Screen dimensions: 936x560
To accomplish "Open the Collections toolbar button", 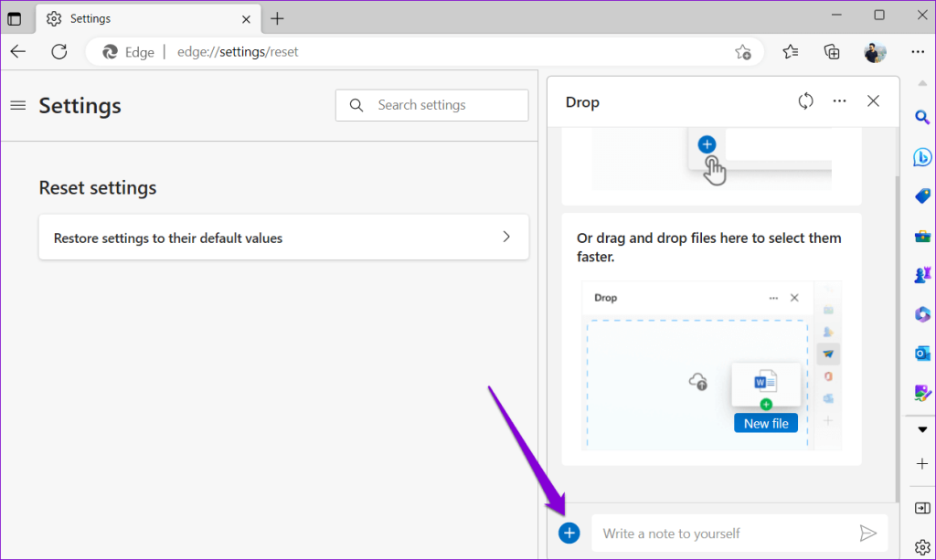I will tap(832, 52).
